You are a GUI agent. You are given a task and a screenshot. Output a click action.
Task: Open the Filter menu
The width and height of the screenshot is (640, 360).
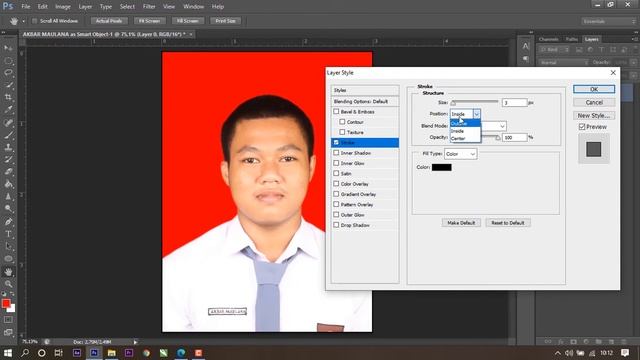click(x=149, y=7)
